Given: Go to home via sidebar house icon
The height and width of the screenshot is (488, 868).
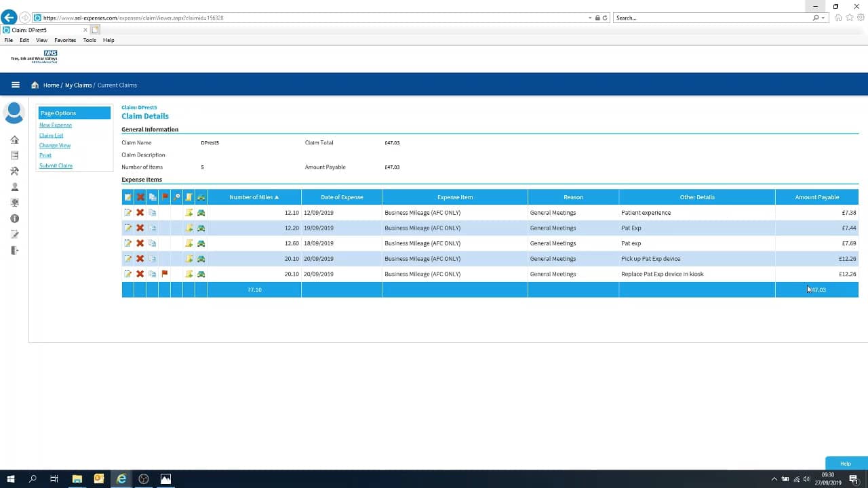Looking at the screenshot, I should (x=15, y=140).
